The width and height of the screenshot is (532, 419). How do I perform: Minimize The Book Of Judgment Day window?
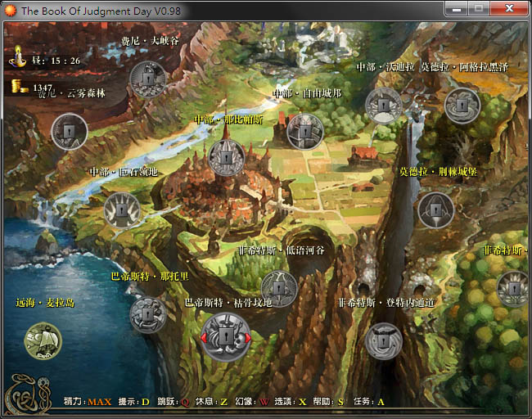point(457,8)
